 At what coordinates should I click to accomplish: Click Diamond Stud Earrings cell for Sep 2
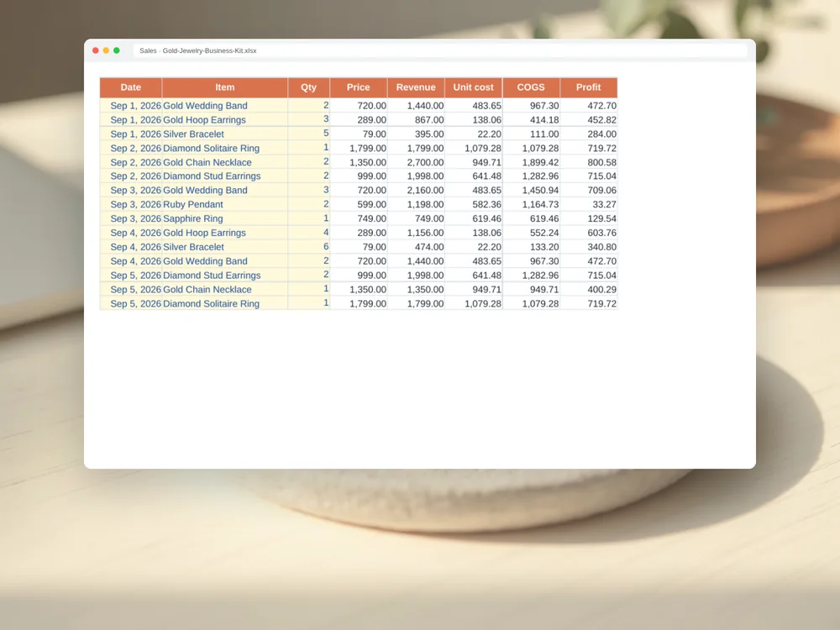point(225,176)
